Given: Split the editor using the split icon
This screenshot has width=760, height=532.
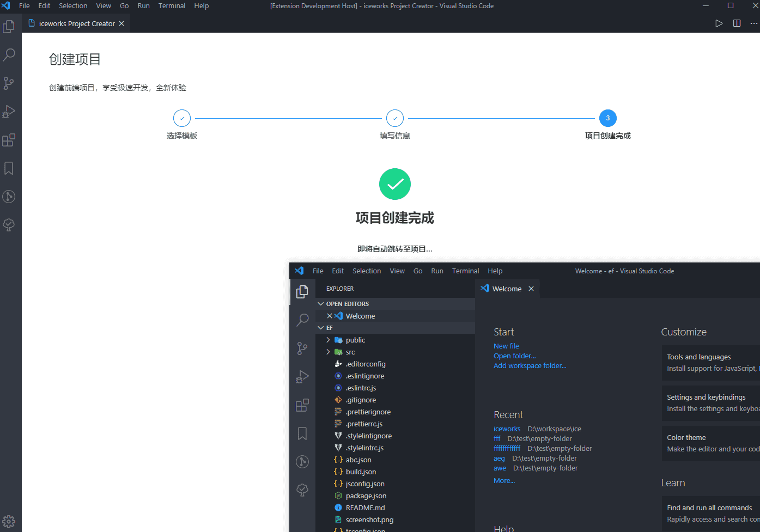Looking at the screenshot, I should pos(737,23).
